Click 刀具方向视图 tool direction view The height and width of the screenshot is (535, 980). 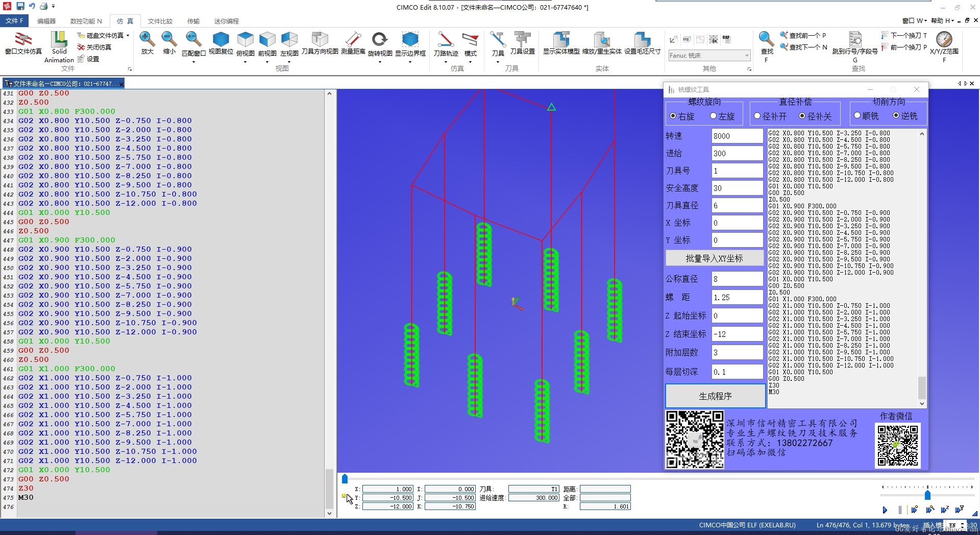point(320,39)
